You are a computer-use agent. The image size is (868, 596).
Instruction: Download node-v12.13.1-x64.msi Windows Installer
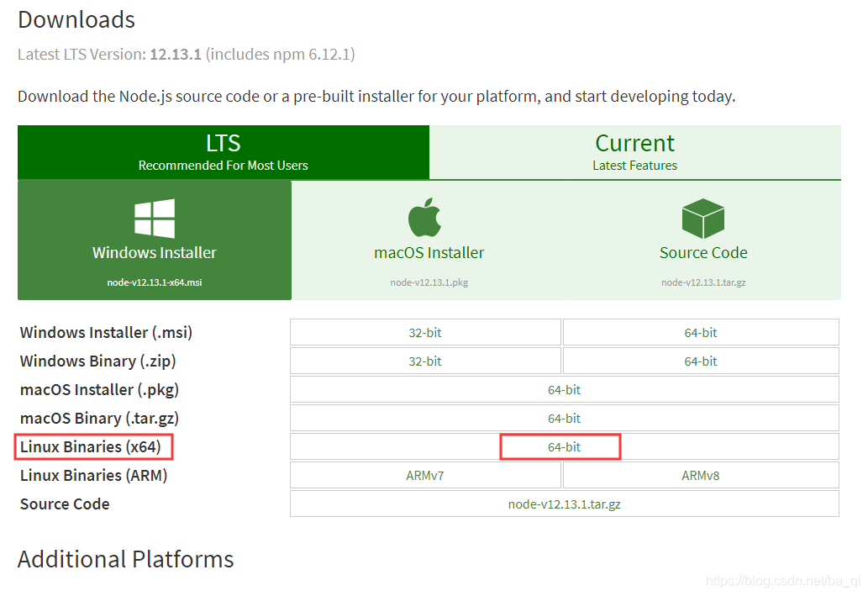[155, 240]
